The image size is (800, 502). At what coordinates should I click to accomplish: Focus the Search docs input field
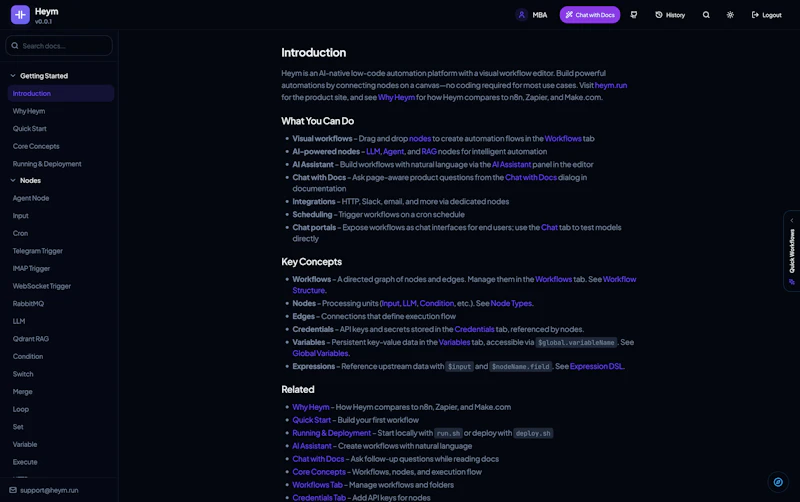click(x=59, y=45)
